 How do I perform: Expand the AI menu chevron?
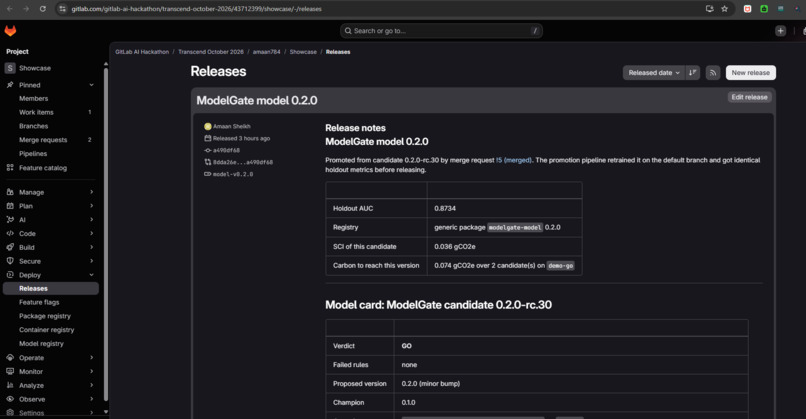tap(91, 220)
